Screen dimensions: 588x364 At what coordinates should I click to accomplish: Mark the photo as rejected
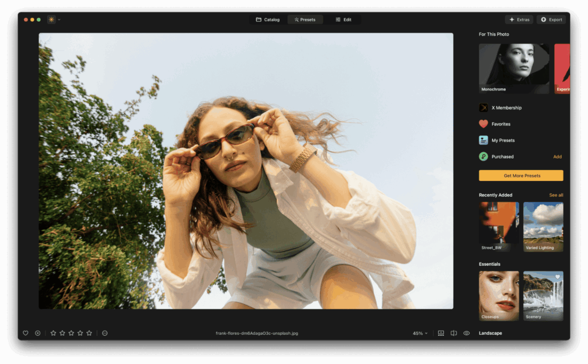pos(38,333)
